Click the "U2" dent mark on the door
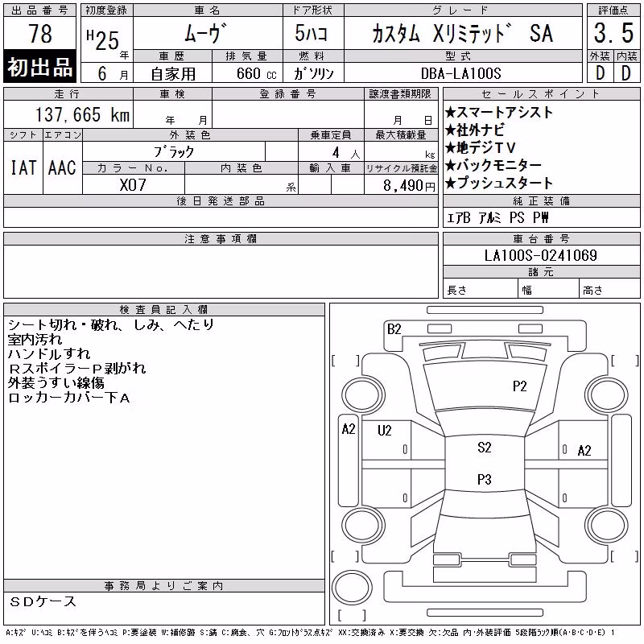The image size is (644, 644). 385,431
